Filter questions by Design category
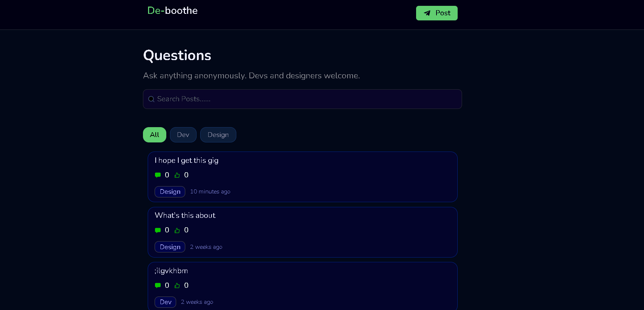The width and height of the screenshot is (644, 310). coord(218,135)
